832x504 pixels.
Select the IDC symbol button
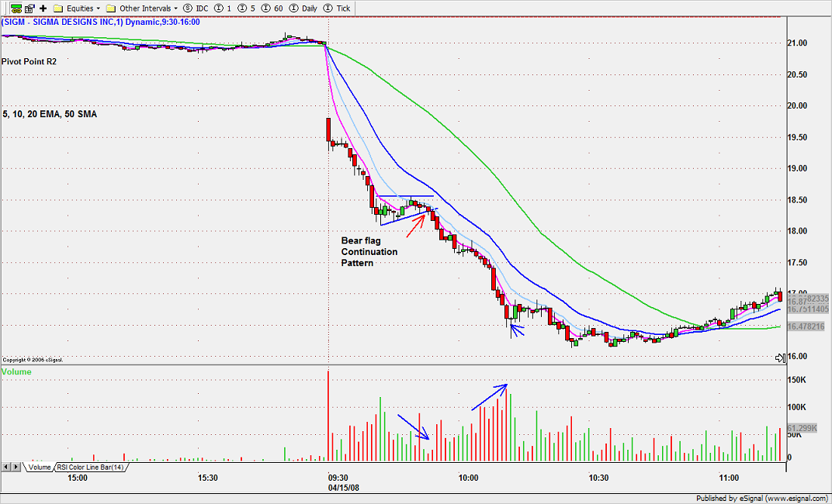(196, 9)
